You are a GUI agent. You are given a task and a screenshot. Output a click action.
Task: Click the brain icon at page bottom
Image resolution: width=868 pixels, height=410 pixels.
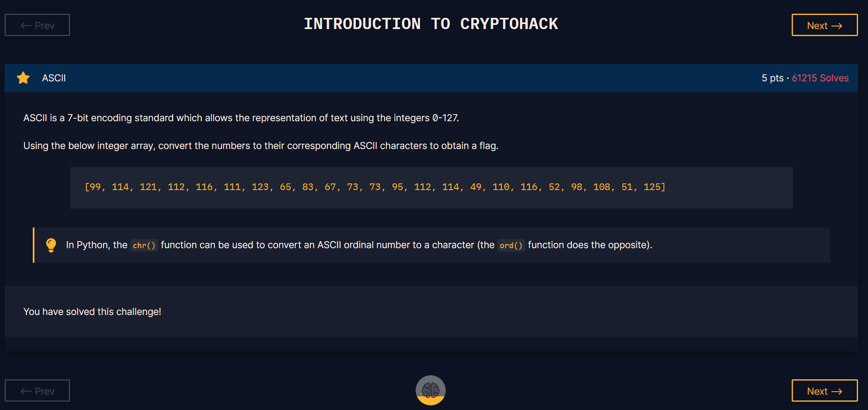pos(430,390)
